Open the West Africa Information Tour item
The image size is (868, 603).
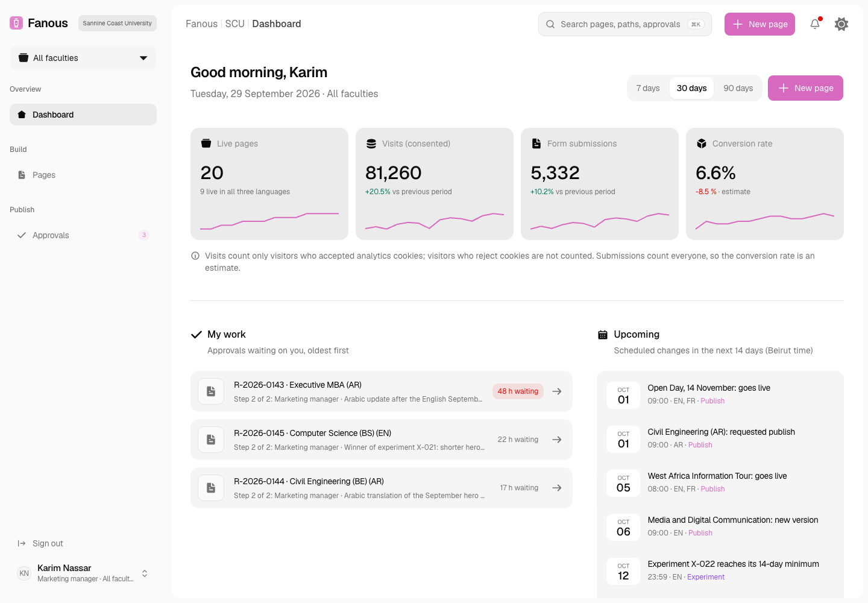[x=720, y=482]
